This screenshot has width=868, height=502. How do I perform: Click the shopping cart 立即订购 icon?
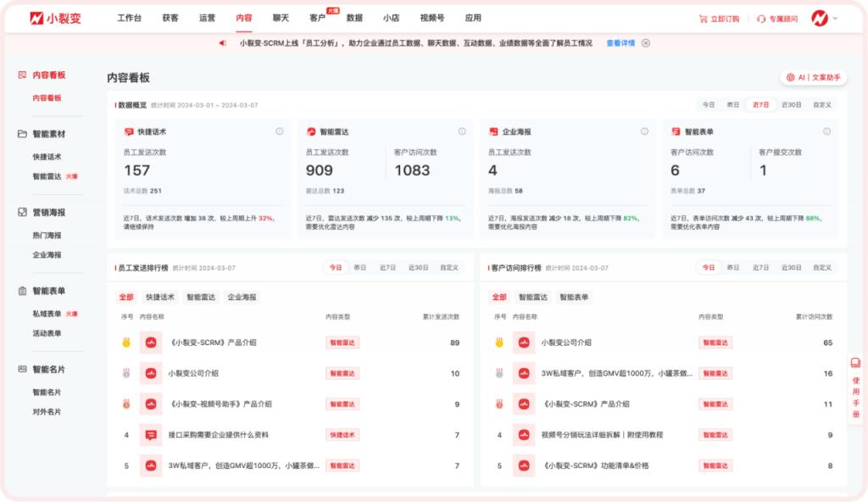703,19
